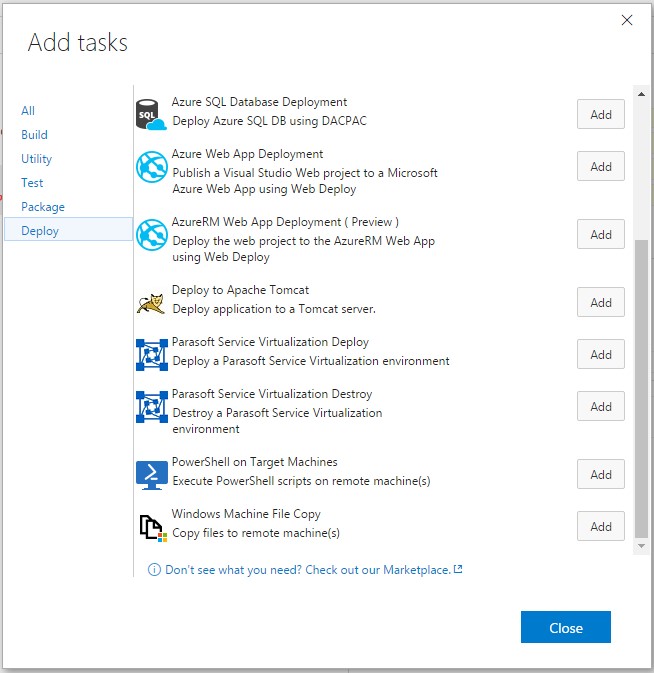Click the Deploy to Apache Tomcat title
Screen dimensions: 654x673
pyautogui.click(x=240, y=290)
